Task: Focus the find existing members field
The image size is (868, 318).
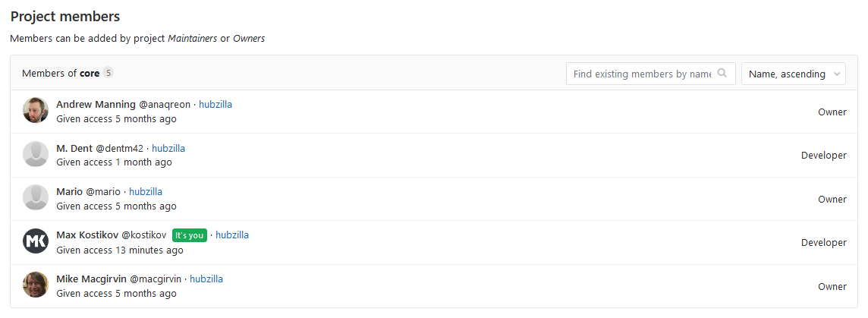Action: [x=641, y=74]
